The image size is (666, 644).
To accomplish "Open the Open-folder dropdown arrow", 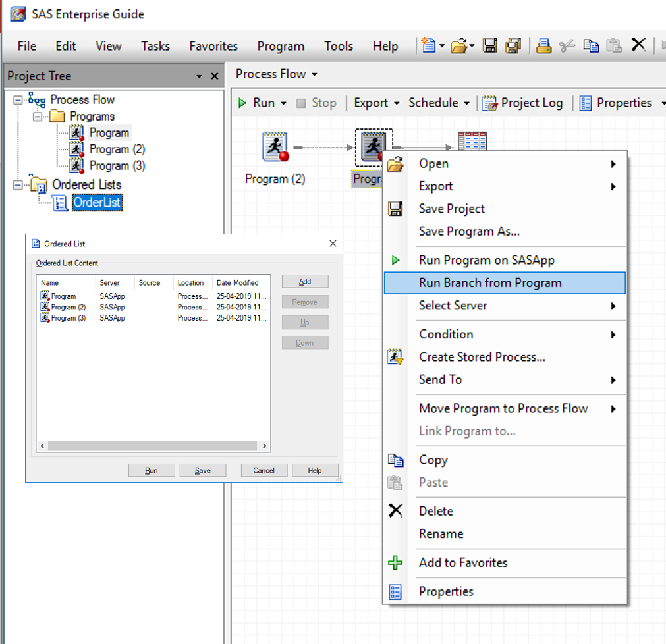I will click(472, 45).
